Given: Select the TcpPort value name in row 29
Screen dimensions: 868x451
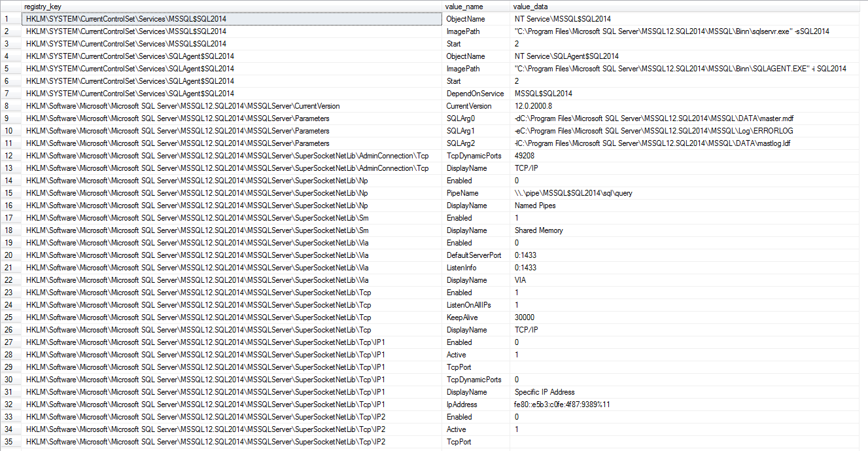Looking at the screenshot, I should tap(476, 367).
